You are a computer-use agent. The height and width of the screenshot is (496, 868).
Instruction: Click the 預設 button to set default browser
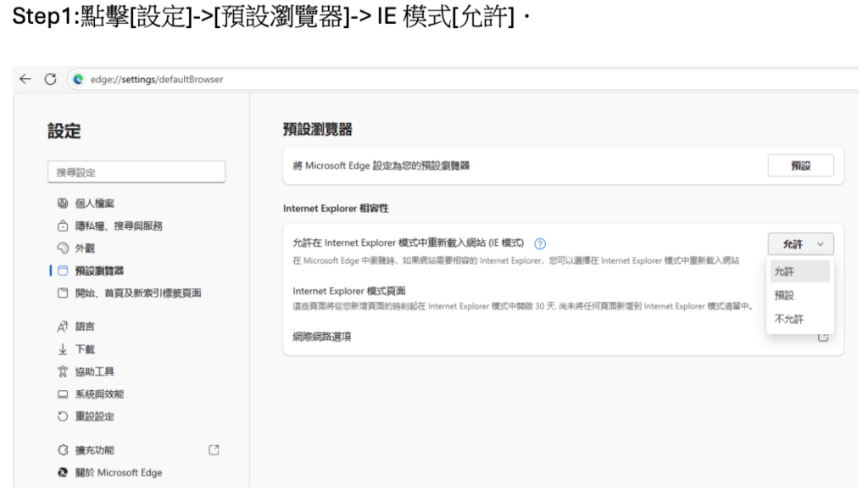[x=800, y=166]
